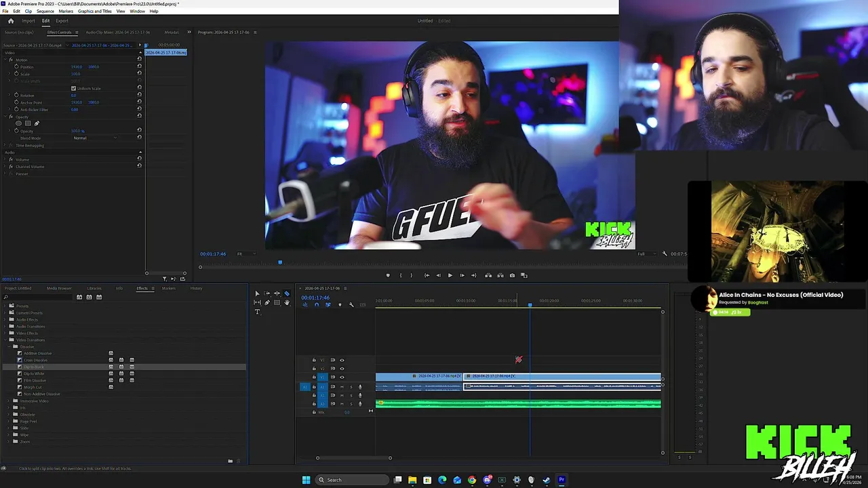Image resolution: width=868 pixels, height=488 pixels.
Task: Reset the Position parameter
Action: pos(139,66)
